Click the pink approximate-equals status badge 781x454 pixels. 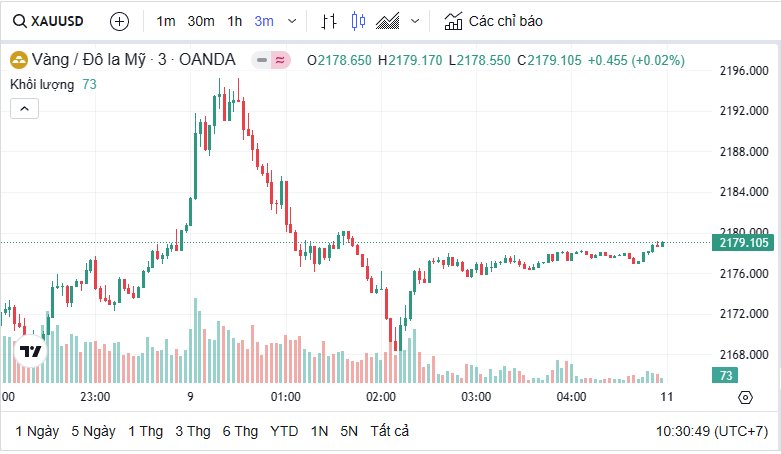tap(279, 61)
